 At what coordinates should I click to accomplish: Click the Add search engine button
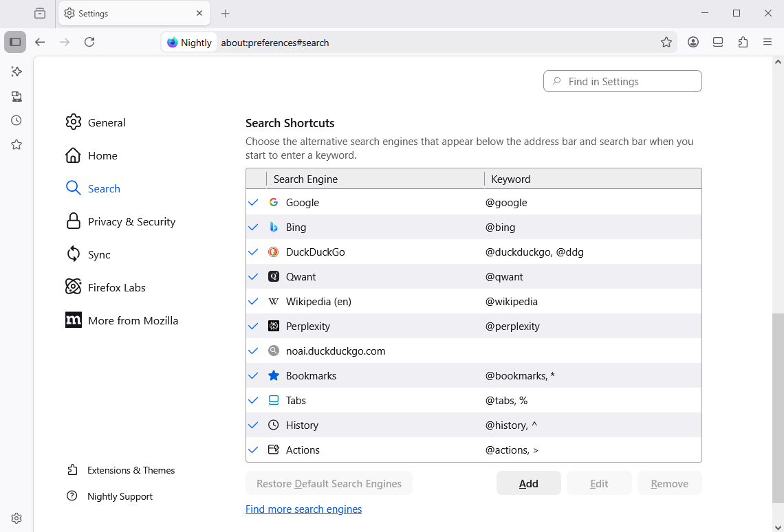click(x=528, y=483)
